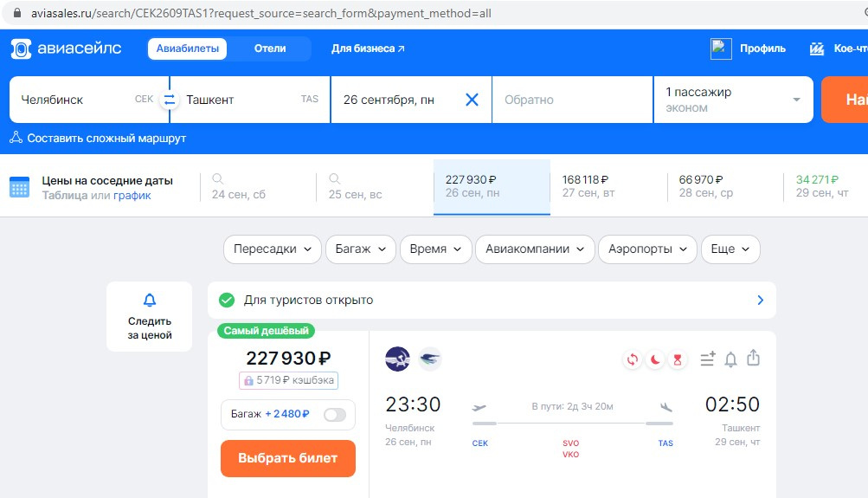Switch to the Авиабилеты tab
The height and width of the screenshot is (498, 868).
pos(187,49)
